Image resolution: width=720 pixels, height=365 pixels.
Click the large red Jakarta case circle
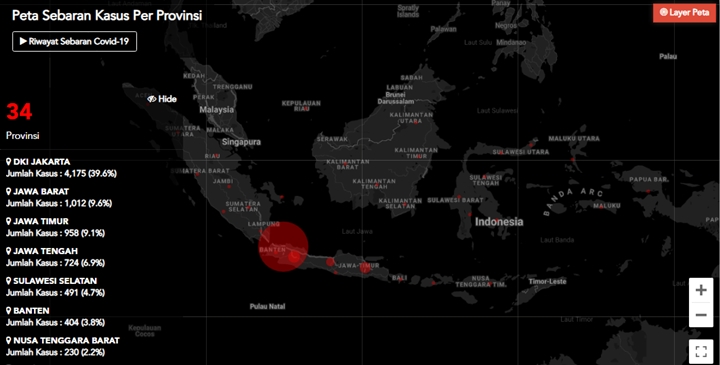(283, 247)
